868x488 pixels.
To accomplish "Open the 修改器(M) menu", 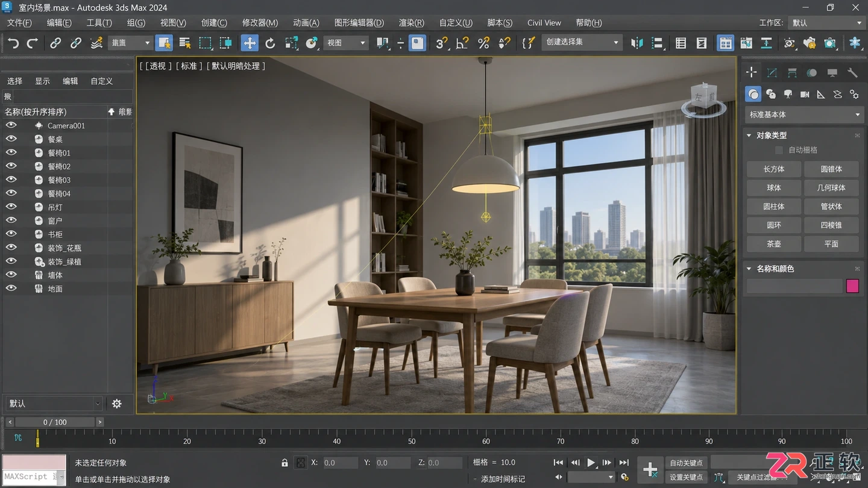I will pos(260,23).
